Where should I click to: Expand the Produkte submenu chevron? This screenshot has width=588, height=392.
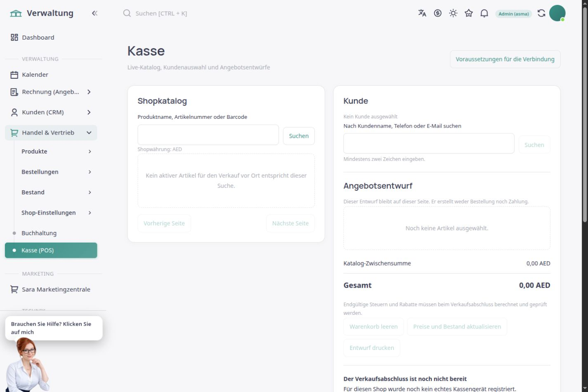point(90,151)
